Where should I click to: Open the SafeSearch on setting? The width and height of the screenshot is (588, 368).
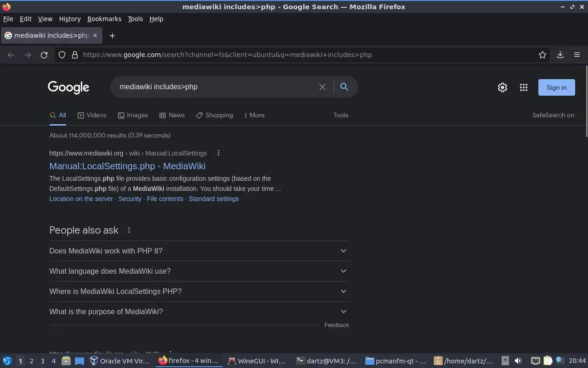553,115
